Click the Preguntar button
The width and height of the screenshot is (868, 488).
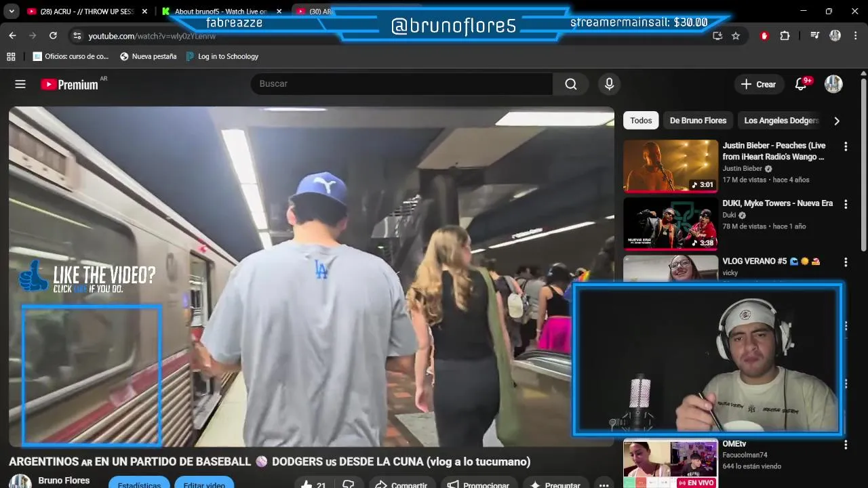point(555,484)
